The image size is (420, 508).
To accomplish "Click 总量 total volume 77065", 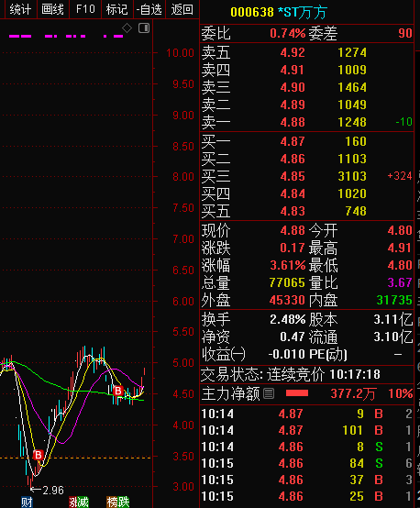I will 287,283.
